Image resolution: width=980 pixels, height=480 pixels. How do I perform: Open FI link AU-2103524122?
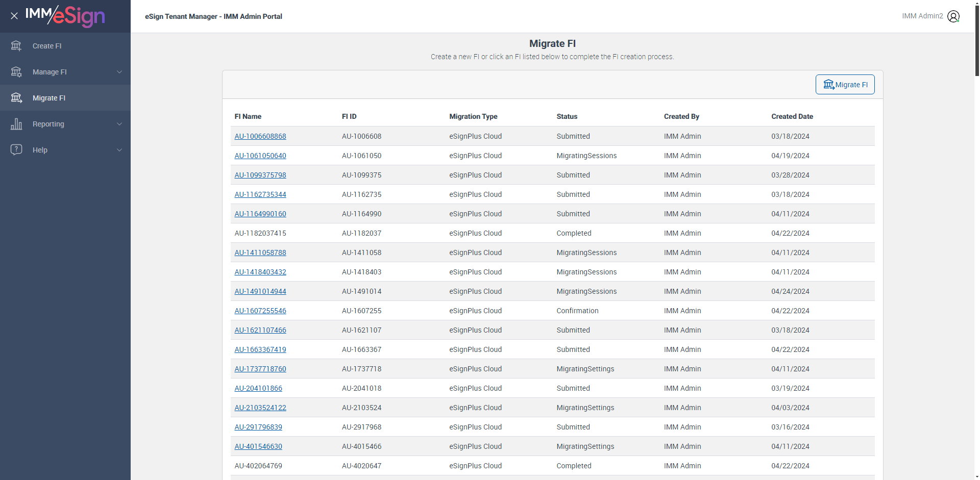pos(260,408)
